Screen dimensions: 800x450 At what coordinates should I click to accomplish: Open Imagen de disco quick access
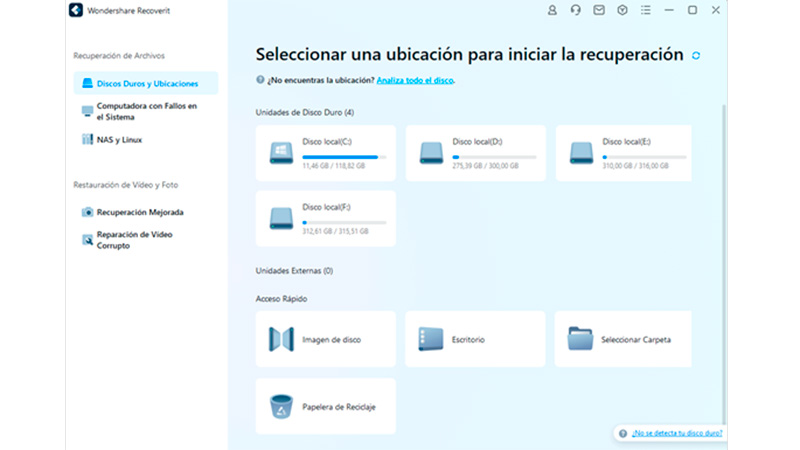[x=325, y=339]
